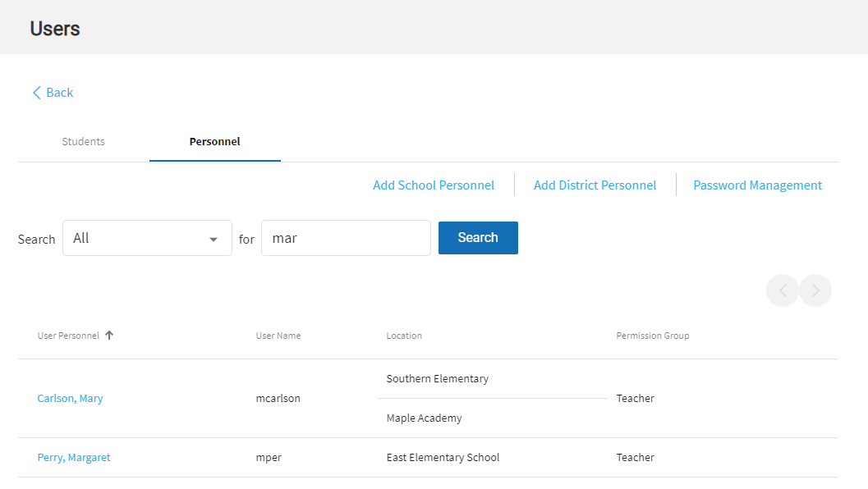
Task: Open the Carlson, Mary user profile
Action: click(x=70, y=399)
